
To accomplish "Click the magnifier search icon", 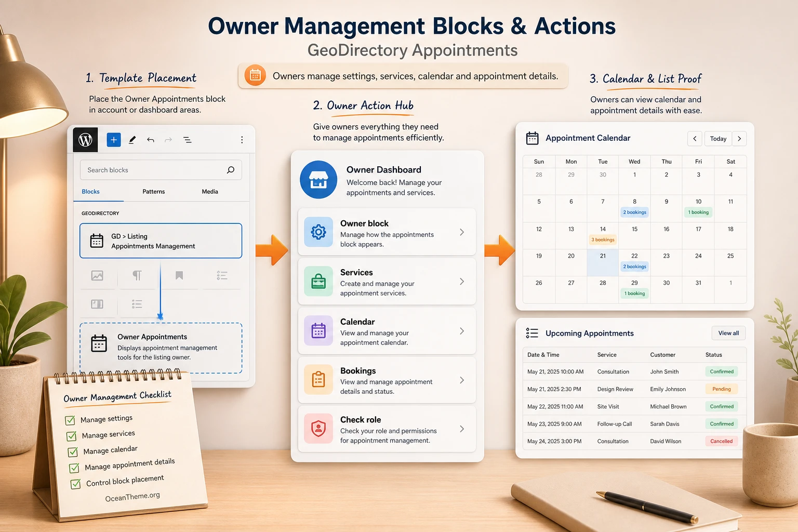I will pos(231,170).
